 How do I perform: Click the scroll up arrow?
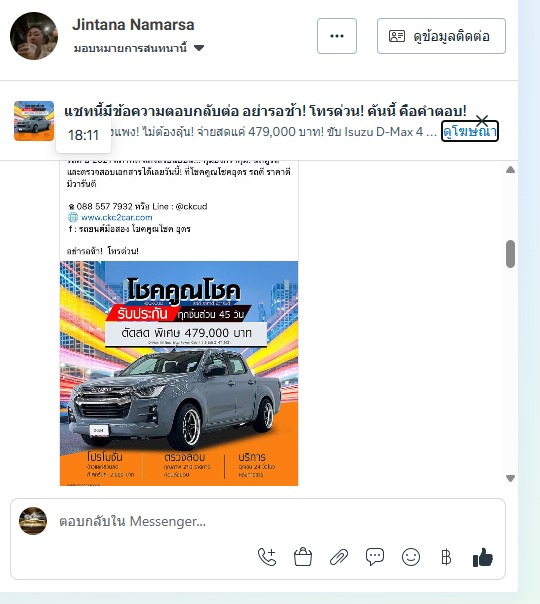pyautogui.click(x=510, y=169)
